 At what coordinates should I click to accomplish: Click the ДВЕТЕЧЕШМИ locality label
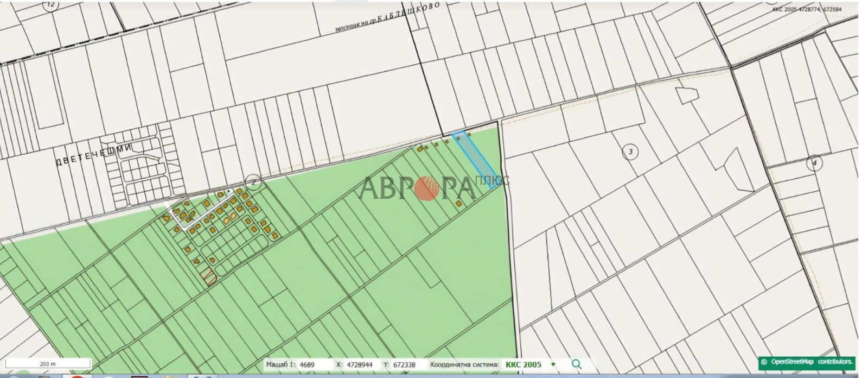94,155
